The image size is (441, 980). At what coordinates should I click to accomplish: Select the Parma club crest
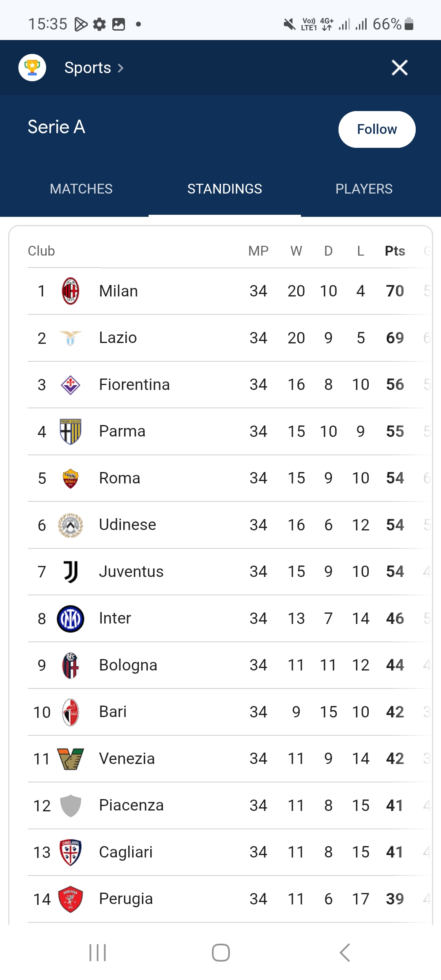(70, 432)
